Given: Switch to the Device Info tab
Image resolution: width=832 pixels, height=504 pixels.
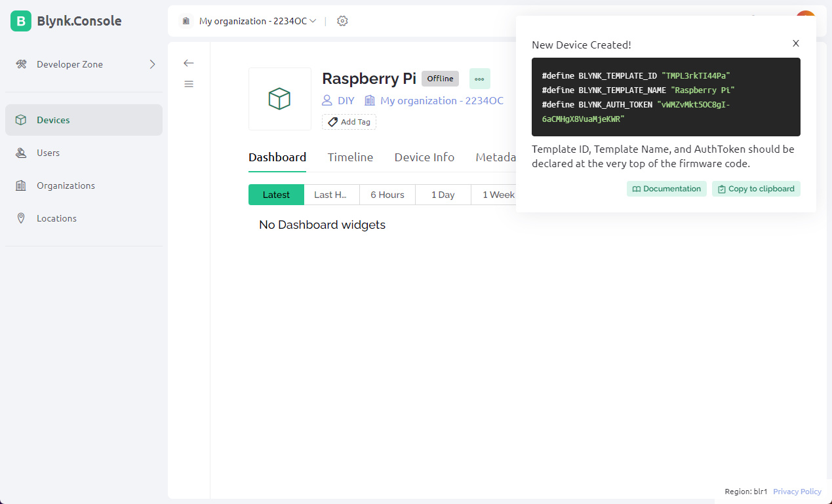Looking at the screenshot, I should point(424,157).
